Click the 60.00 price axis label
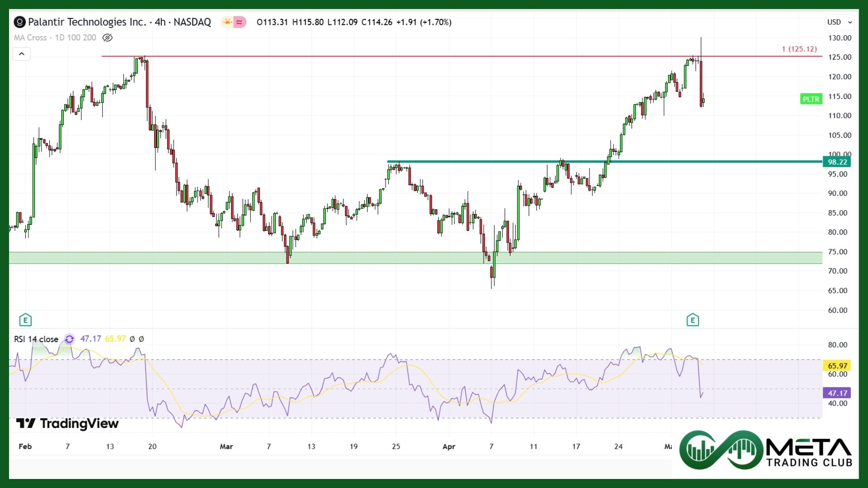This screenshot has width=868, height=488. tap(838, 310)
